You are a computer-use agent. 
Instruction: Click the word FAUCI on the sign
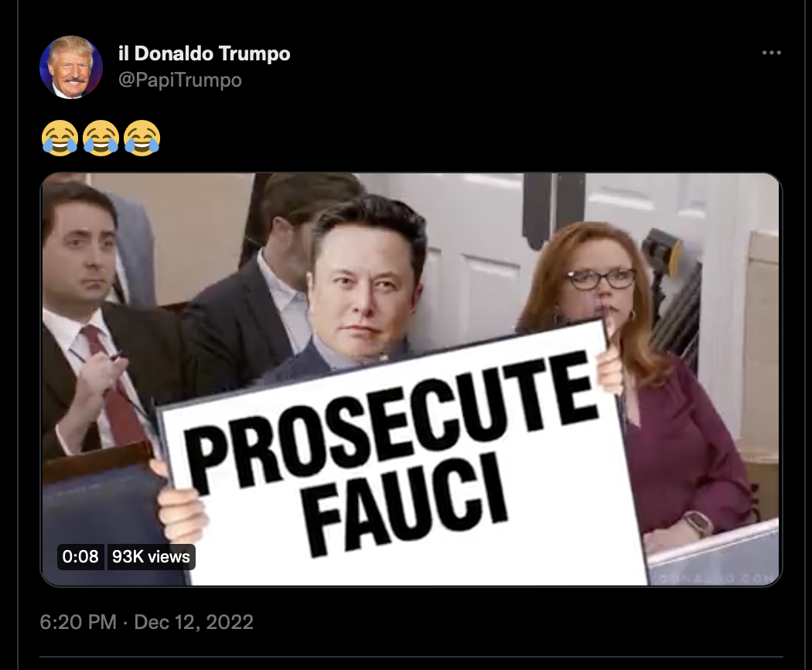point(405,504)
